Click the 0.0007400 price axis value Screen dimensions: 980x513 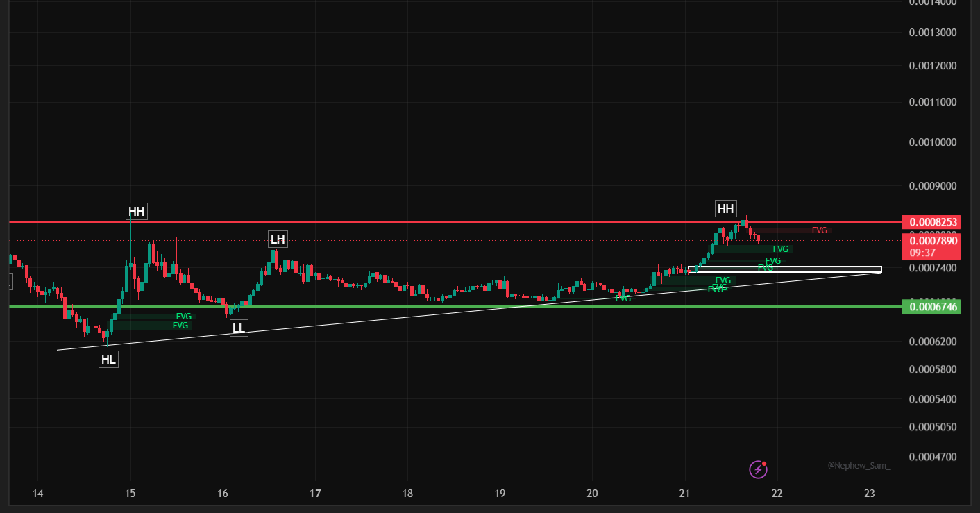pos(933,268)
